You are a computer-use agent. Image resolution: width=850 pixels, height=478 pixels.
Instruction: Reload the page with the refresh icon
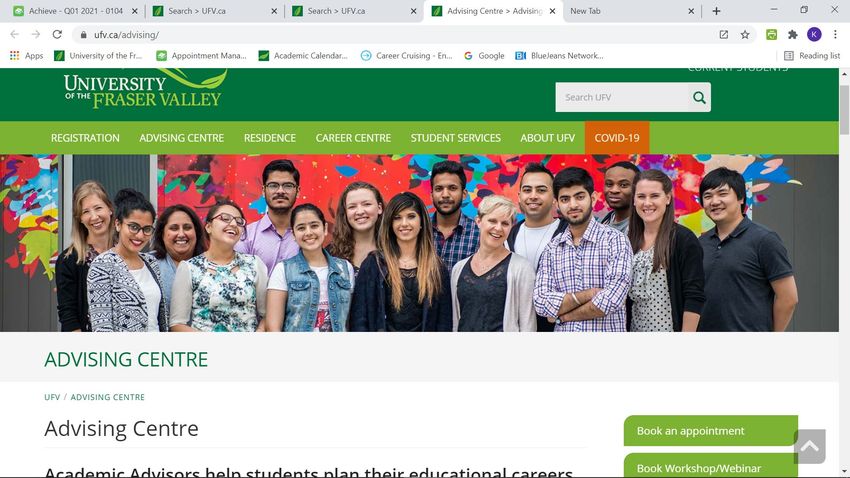coord(57,35)
